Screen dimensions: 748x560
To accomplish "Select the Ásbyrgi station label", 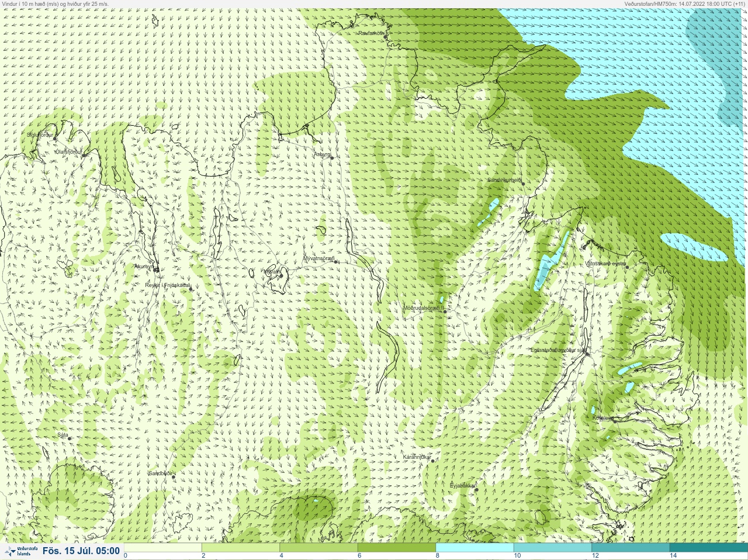I will pos(322,155).
